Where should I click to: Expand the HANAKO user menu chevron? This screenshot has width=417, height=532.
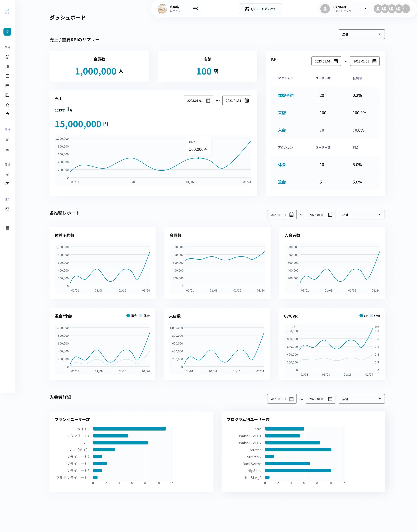(366, 9)
